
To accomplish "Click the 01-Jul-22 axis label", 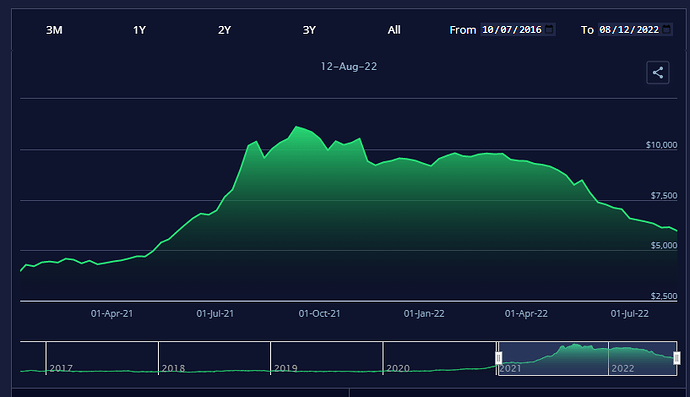I will [x=630, y=314].
